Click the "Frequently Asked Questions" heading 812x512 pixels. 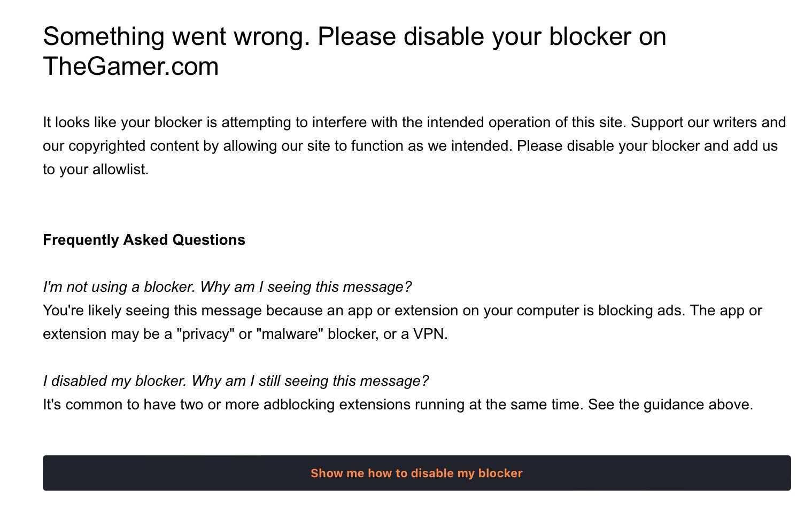(144, 240)
